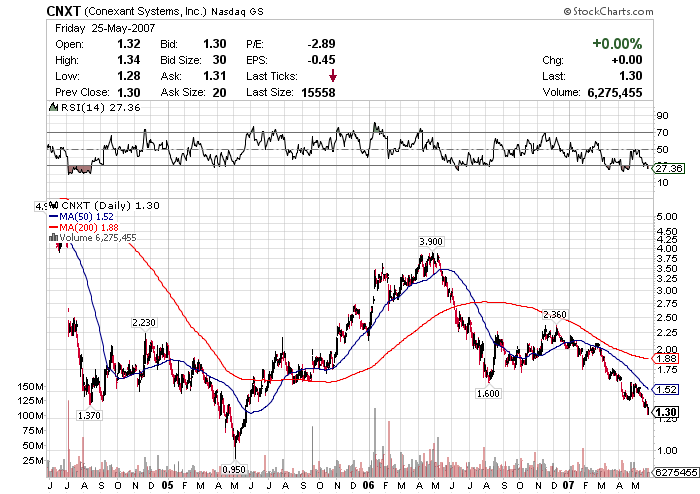Click the Bid Size value 30
Screen dimensions: 700x494
click(x=219, y=60)
